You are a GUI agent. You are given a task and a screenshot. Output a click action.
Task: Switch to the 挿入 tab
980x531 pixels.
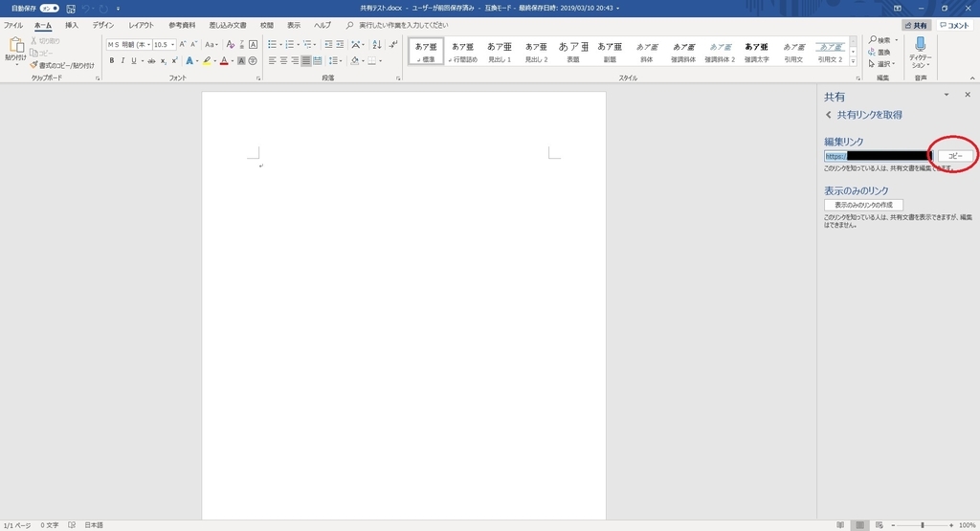pyautogui.click(x=72, y=25)
